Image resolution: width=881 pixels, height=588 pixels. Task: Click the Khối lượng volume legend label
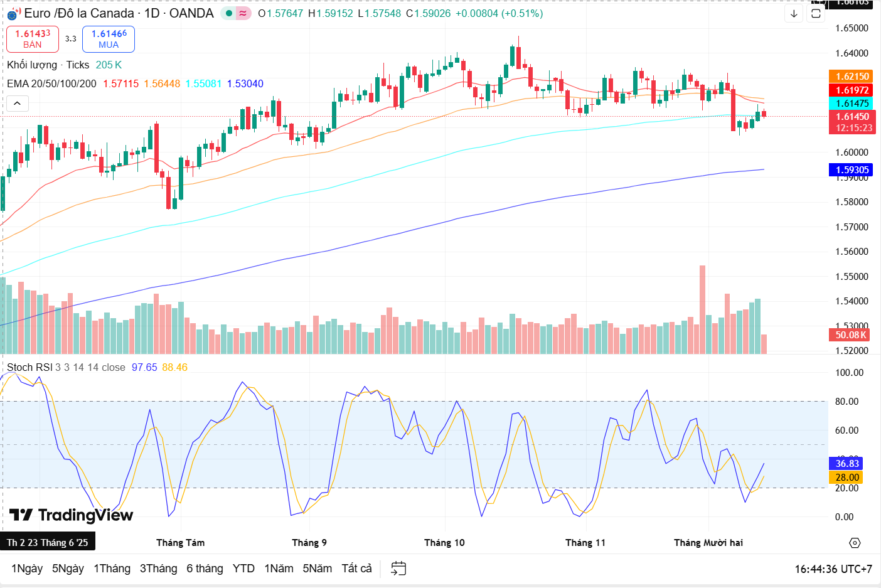[32, 65]
